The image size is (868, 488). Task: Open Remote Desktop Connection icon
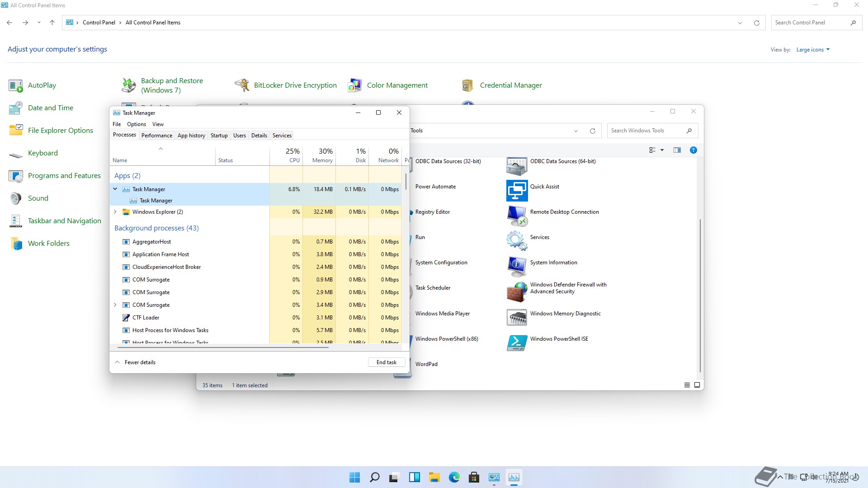pyautogui.click(x=517, y=216)
